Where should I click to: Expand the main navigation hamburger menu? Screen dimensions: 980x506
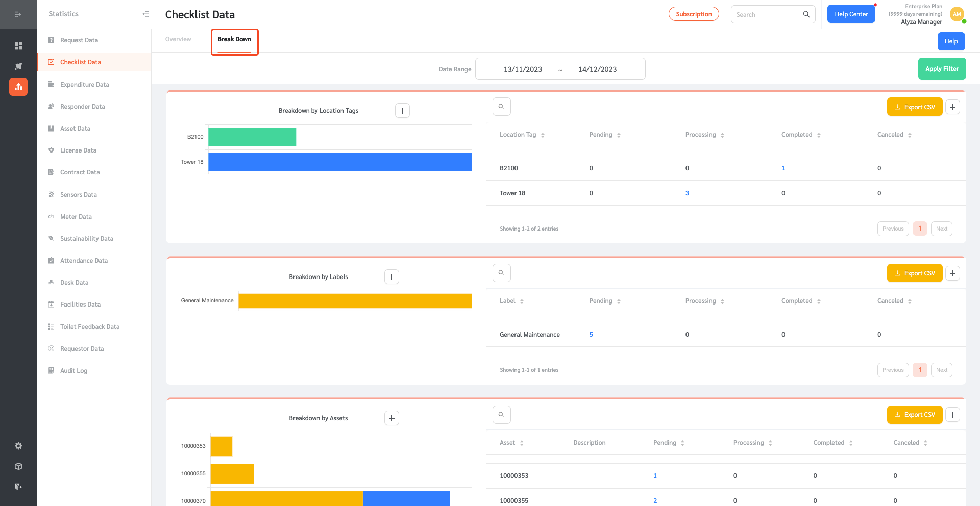[x=18, y=14]
